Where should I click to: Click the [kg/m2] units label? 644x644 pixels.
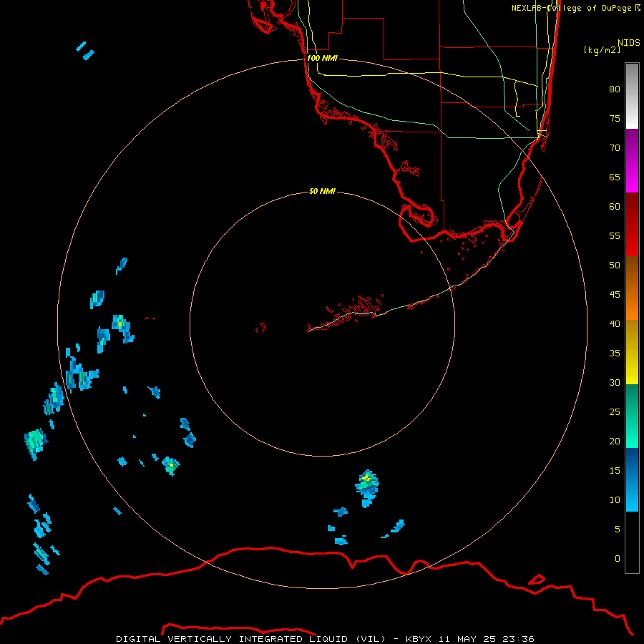click(x=602, y=50)
